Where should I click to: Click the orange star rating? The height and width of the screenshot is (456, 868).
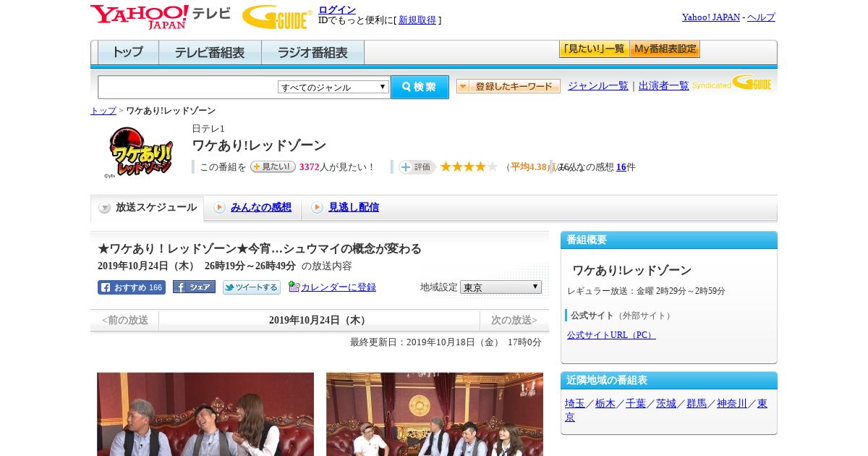[469, 166]
